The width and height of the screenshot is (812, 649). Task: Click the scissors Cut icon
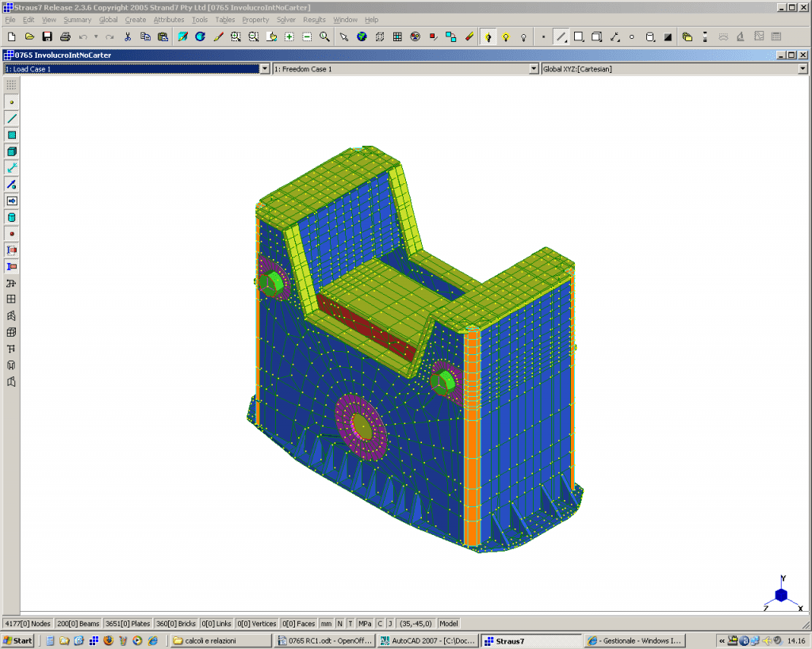[128, 36]
